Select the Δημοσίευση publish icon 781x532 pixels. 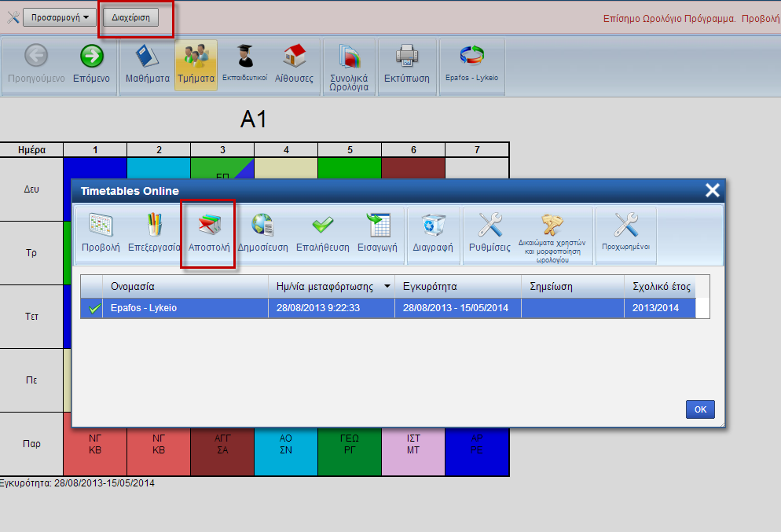pyautogui.click(x=262, y=234)
